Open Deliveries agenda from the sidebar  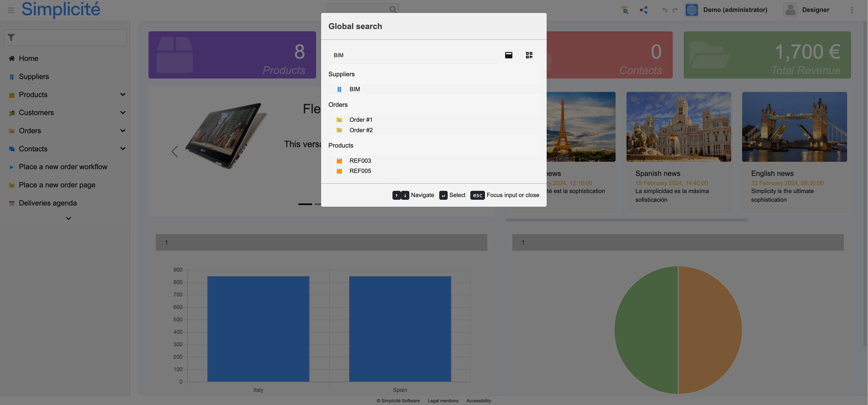point(48,203)
